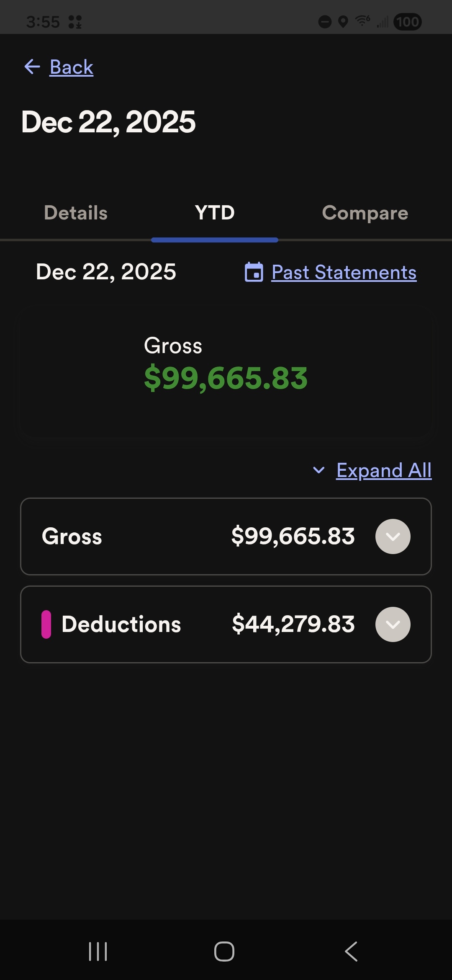Tap the Android home button icon
The width and height of the screenshot is (452, 980).
click(224, 952)
